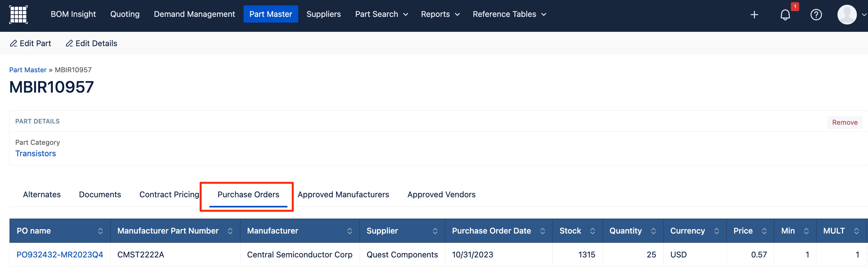Click the price value 0.57
The height and width of the screenshot is (280, 868).
pos(759,254)
